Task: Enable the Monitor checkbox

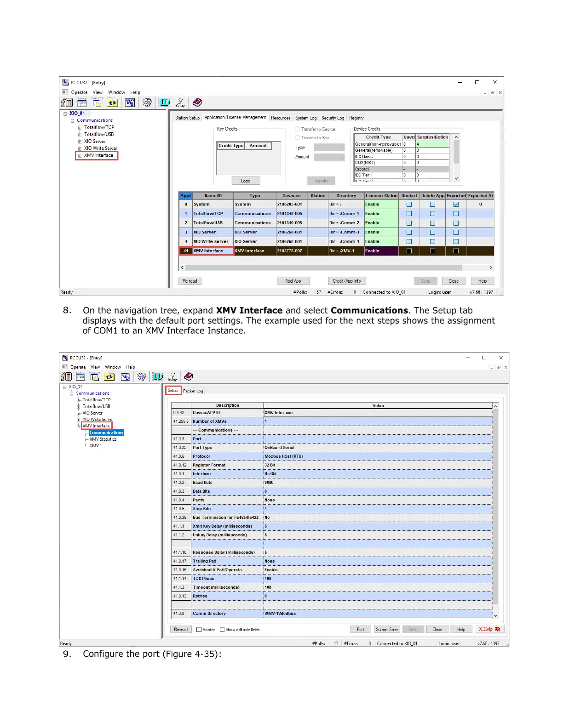Action: [x=199, y=630]
